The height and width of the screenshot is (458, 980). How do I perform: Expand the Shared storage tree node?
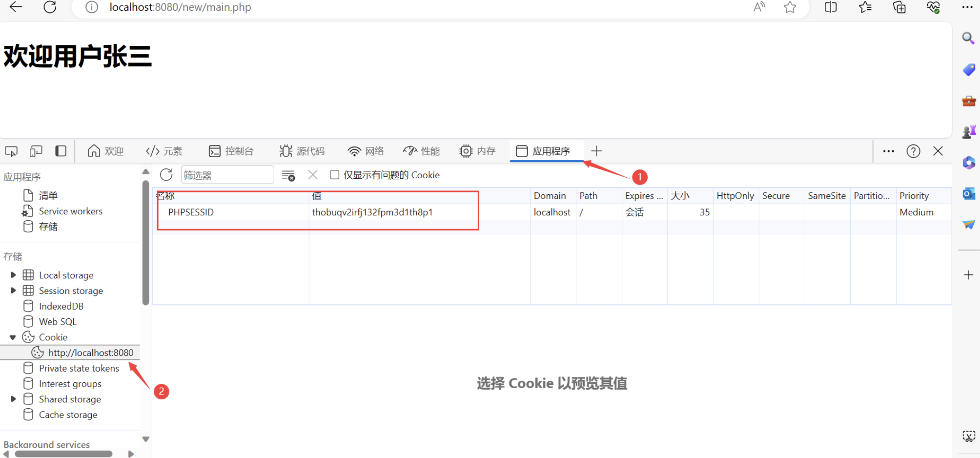(13, 399)
